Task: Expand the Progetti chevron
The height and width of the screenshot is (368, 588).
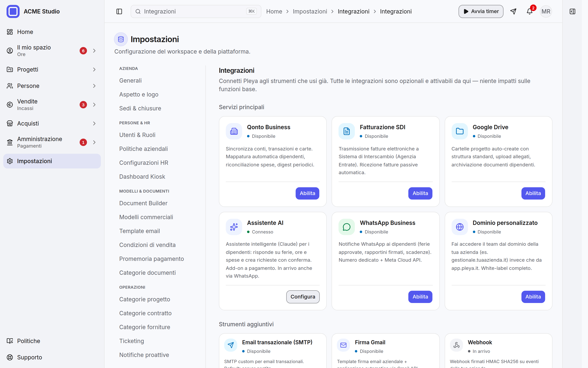Action: point(94,70)
